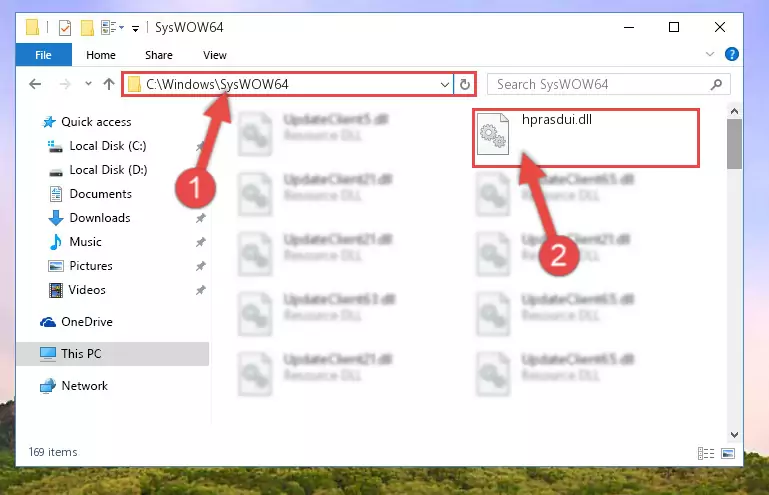The width and height of the screenshot is (769, 495).
Task: Open the Customize Quick Access Toolbar arrow
Action: pos(135,28)
